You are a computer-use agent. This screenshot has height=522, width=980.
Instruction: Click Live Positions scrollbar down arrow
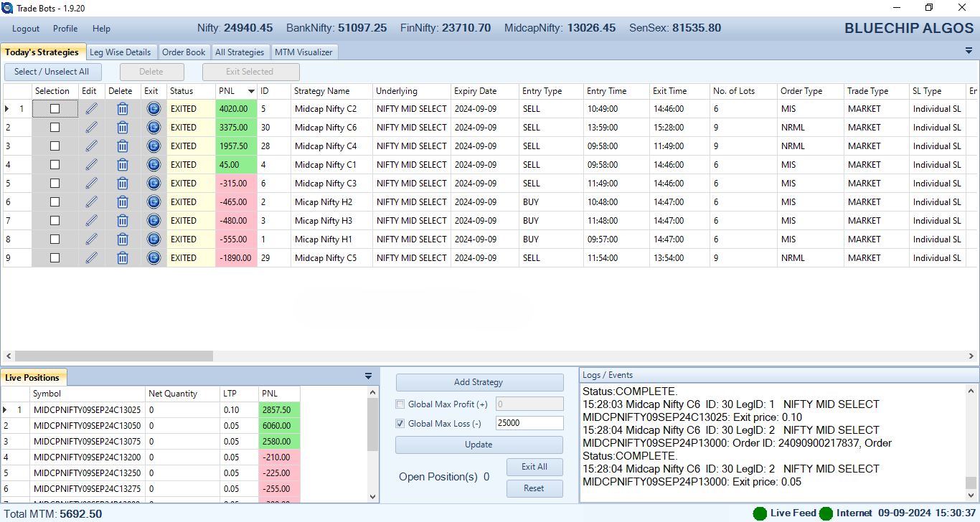pyautogui.click(x=372, y=497)
